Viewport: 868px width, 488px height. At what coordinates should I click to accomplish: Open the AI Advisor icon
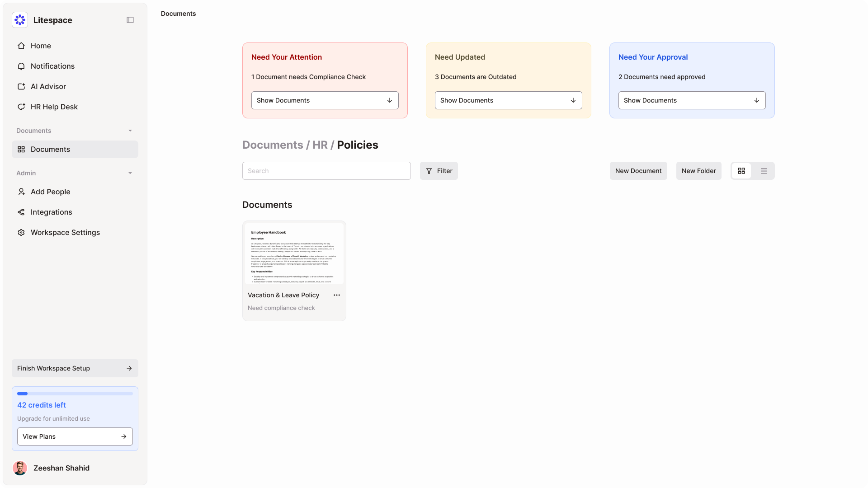click(21, 87)
